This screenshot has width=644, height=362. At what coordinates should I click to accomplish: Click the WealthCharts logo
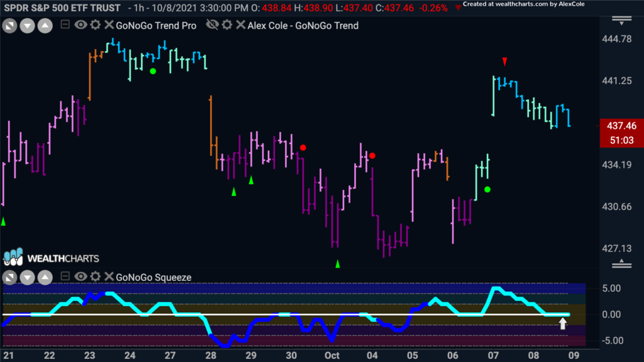pos(52,258)
